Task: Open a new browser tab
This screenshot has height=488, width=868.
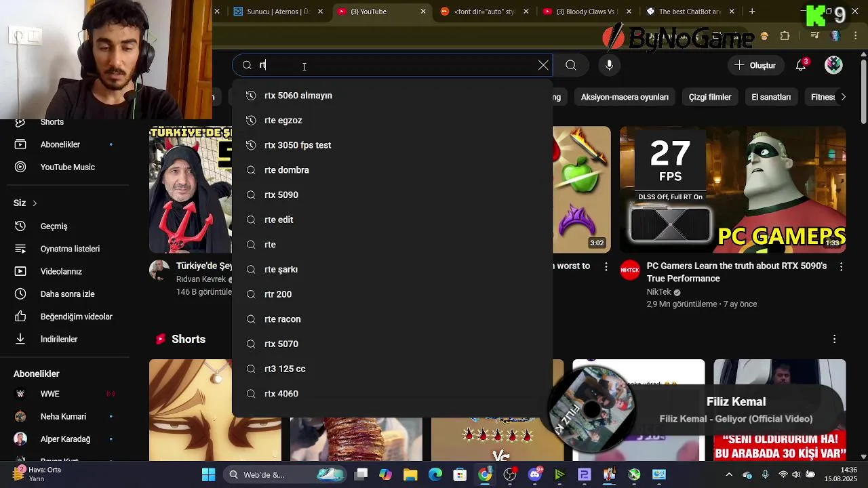Action: [752, 12]
